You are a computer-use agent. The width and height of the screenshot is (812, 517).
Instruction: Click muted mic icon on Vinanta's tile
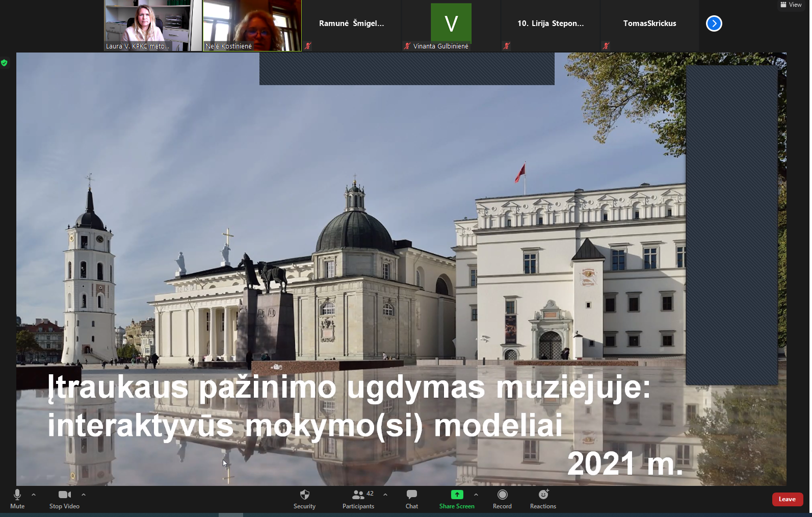[x=407, y=46]
